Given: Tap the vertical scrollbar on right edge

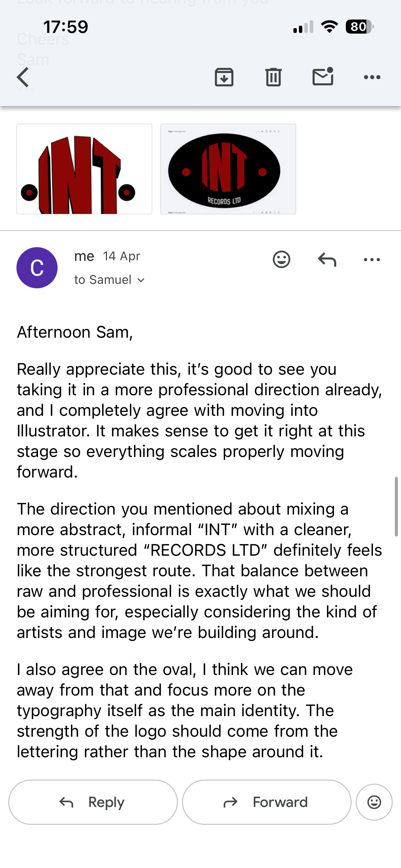Looking at the screenshot, I should tap(396, 506).
